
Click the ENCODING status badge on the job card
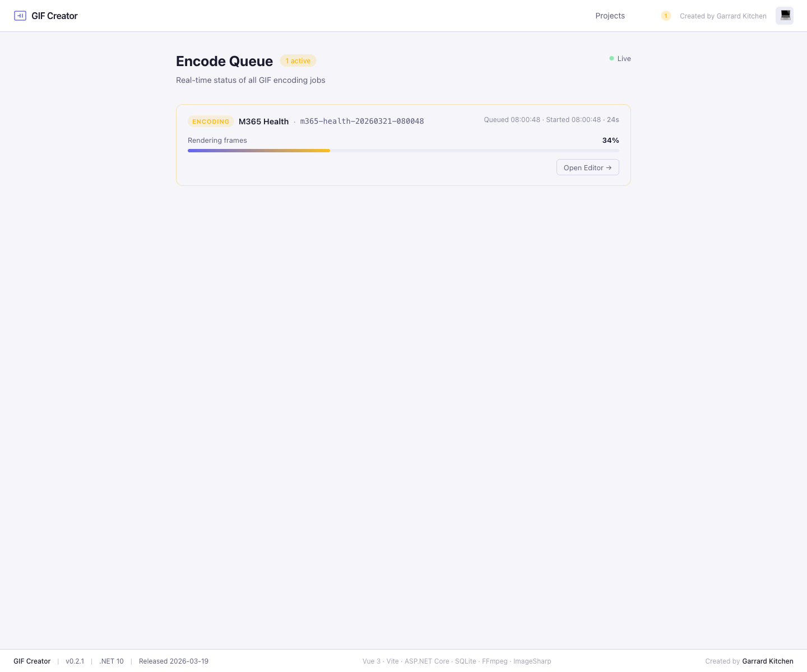[x=211, y=121]
